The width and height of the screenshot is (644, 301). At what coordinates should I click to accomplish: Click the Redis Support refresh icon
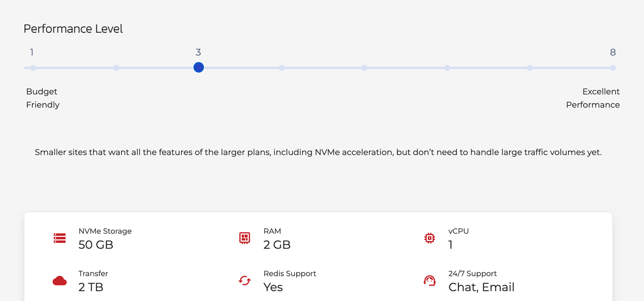tap(244, 281)
